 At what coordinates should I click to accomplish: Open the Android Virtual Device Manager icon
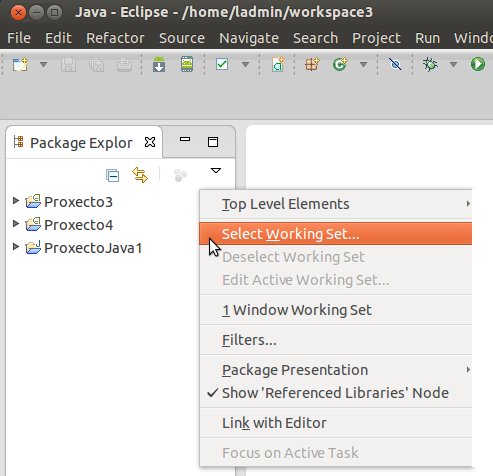187,64
